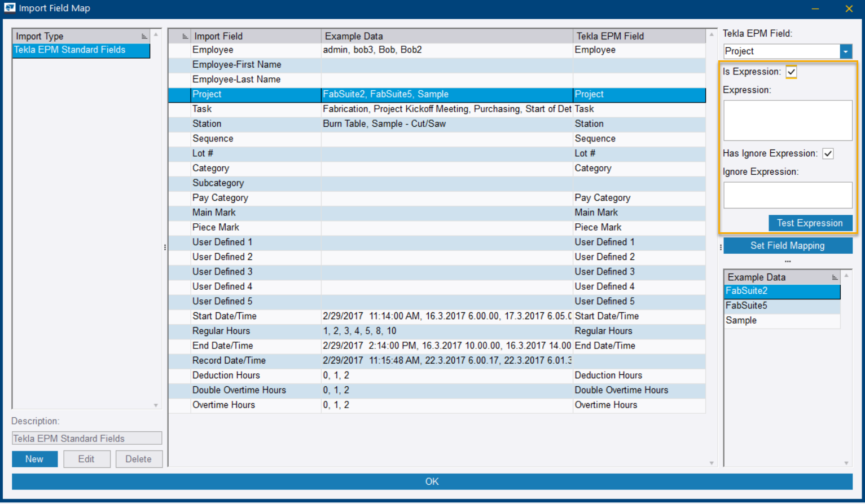Click the Import Field column header
The height and width of the screenshot is (504, 865).
tap(256, 36)
